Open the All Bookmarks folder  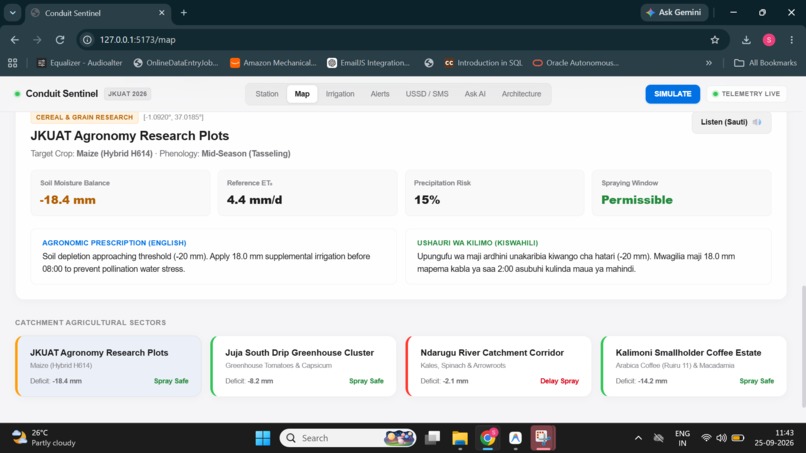[765, 63]
